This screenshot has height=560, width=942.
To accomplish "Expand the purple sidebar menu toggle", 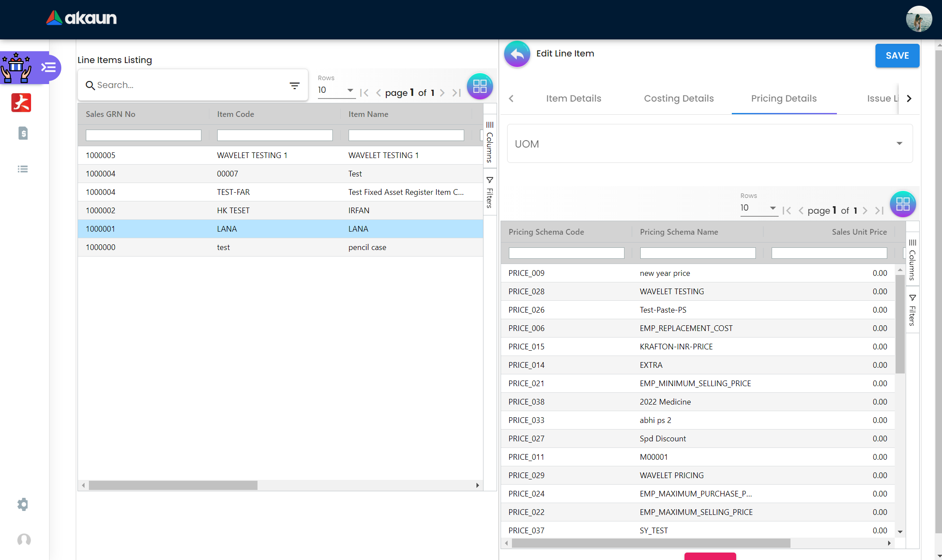I will (x=48, y=67).
